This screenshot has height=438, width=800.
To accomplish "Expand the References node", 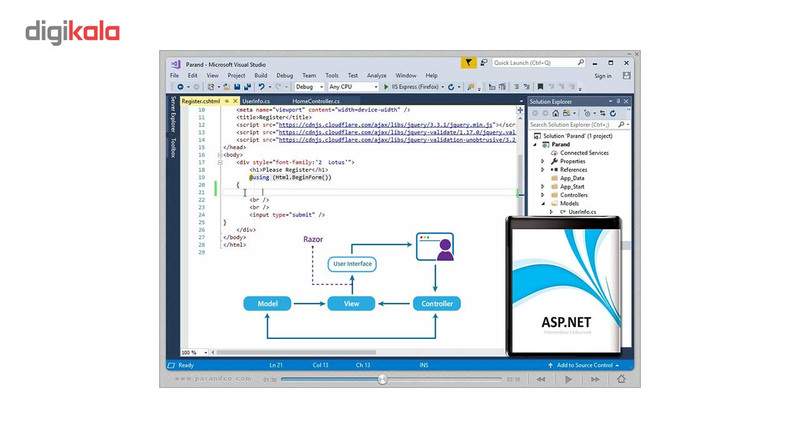I will (x=543, y=169).
